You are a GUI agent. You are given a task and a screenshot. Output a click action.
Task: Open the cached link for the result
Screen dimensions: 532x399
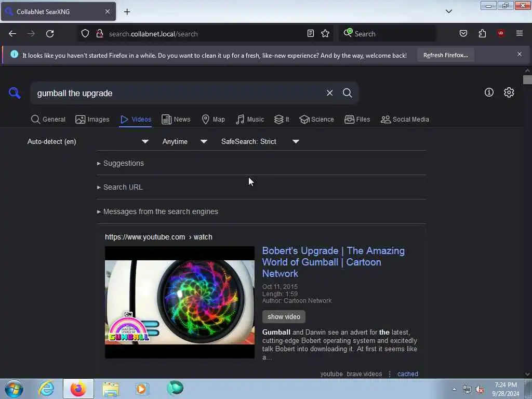(407, 374)
